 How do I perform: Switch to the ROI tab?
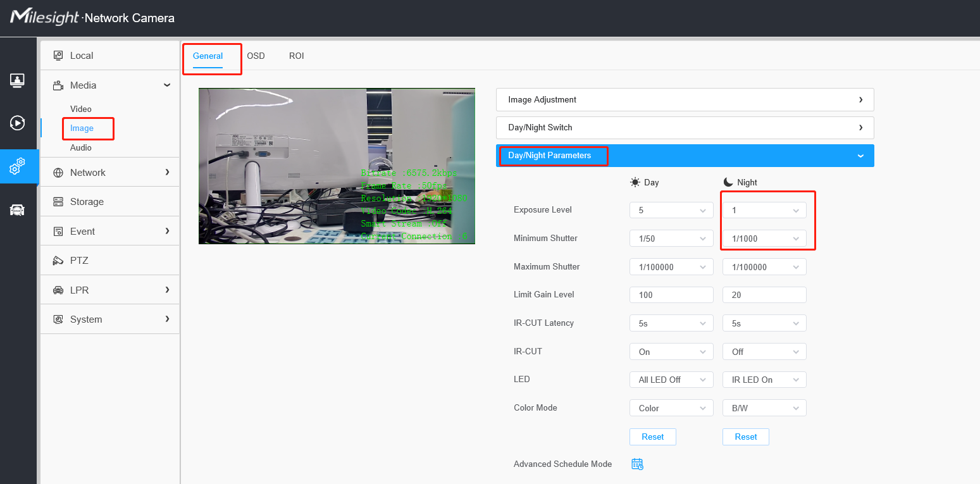(297, 56)
